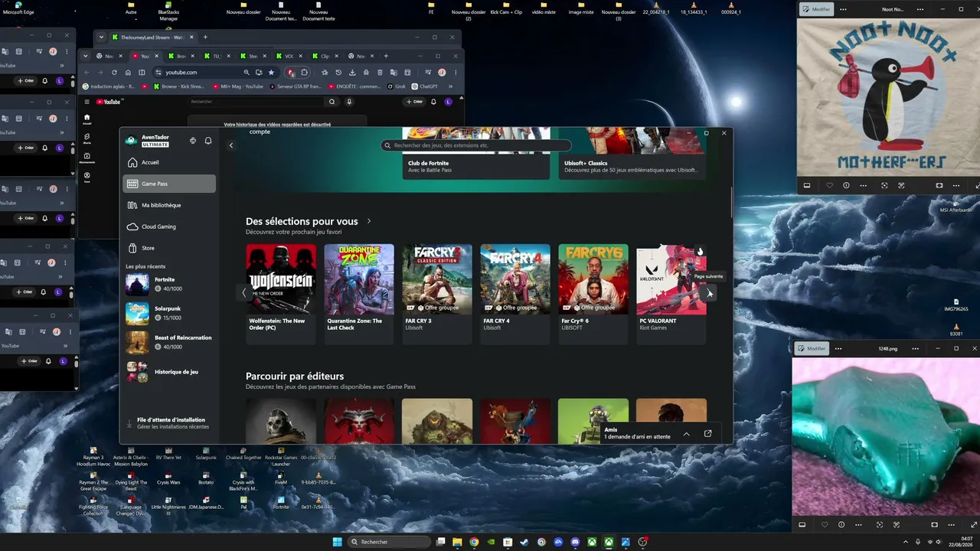
Task: Pop out the Amis friends panel
Action: click(x=707, y=434)
